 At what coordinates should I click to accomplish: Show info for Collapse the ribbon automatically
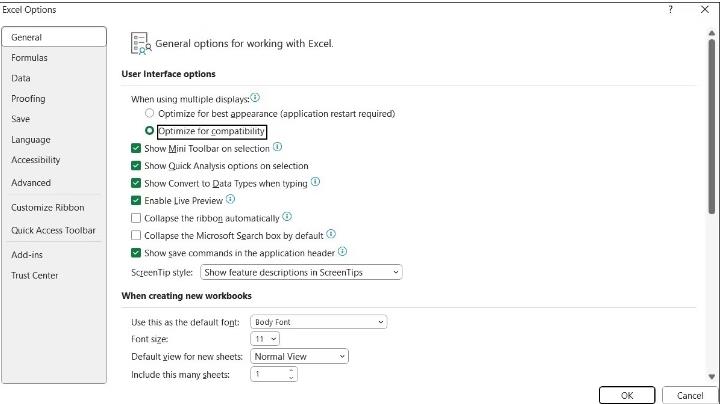tap(287, 217)
